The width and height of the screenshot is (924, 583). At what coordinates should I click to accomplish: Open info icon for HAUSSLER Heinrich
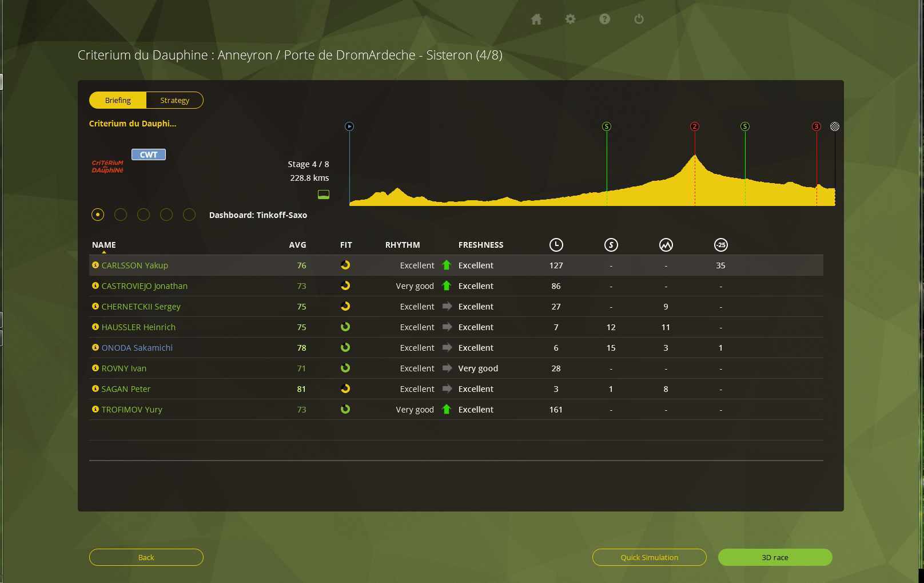coord(95,327)
